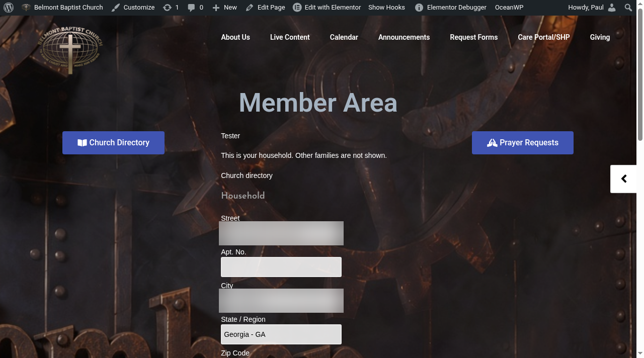Open the Care Portal/SHP menu

[544, 37]
